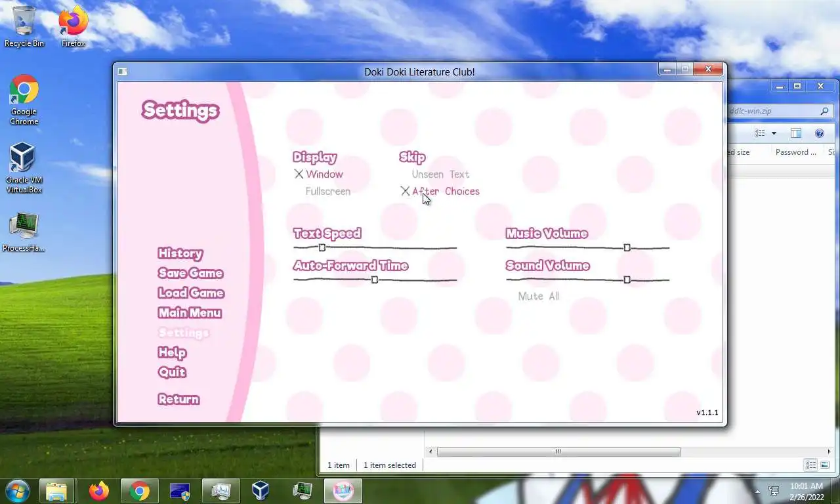Image resolution: width=840 pixels, height=504 pixels.
Task: Click the network icon in system tray
Action: (x=774, y=491)
